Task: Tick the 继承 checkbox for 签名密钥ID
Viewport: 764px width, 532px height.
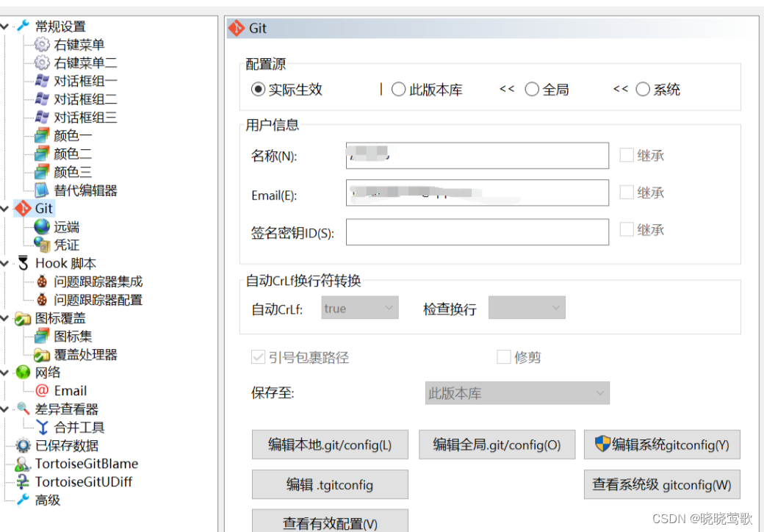Action: 627,229
